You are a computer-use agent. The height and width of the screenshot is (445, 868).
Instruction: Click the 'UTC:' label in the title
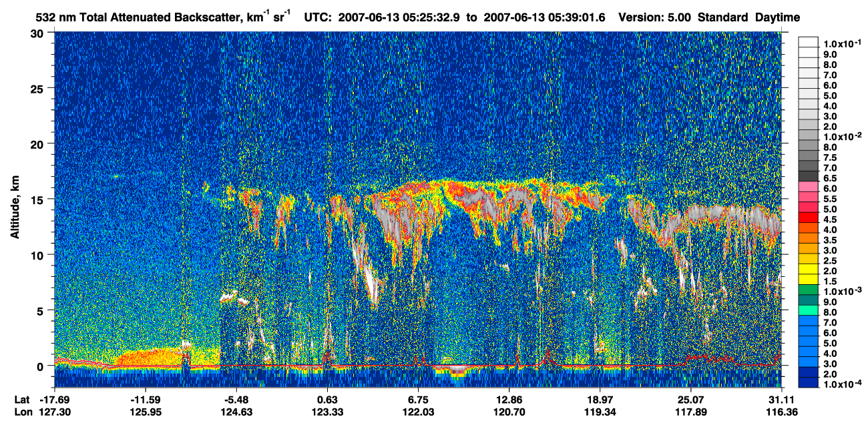point(318,18)
